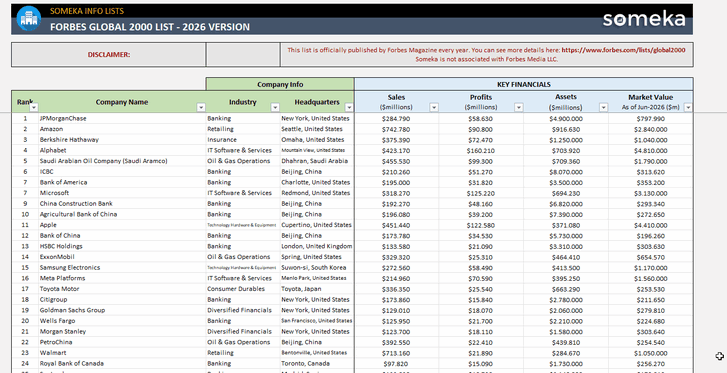The height and width of the screenshot is (373, 727).
Task: Click Alphabet's market value $4.810.000
Action: pos(651,150)
